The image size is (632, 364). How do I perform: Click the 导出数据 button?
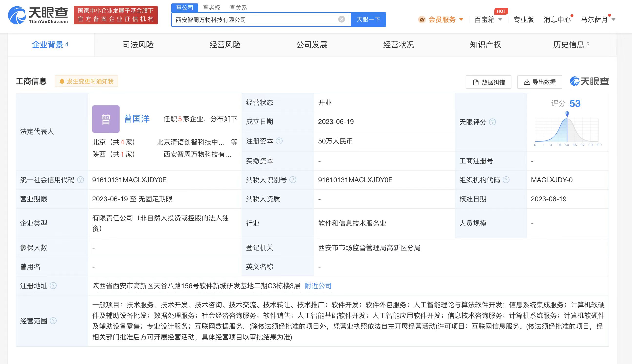tap(540, 82)
